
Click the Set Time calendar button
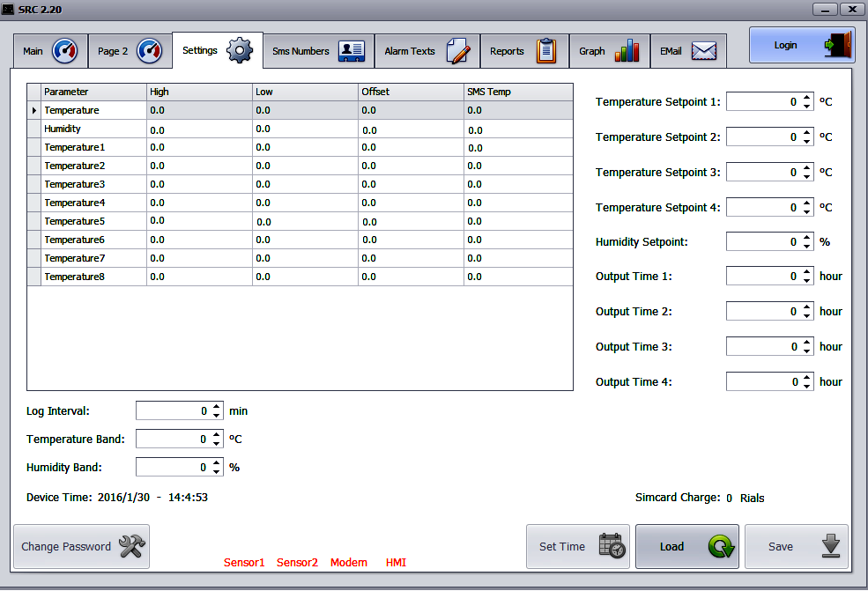pyautogui.click(x=578, y=546)
